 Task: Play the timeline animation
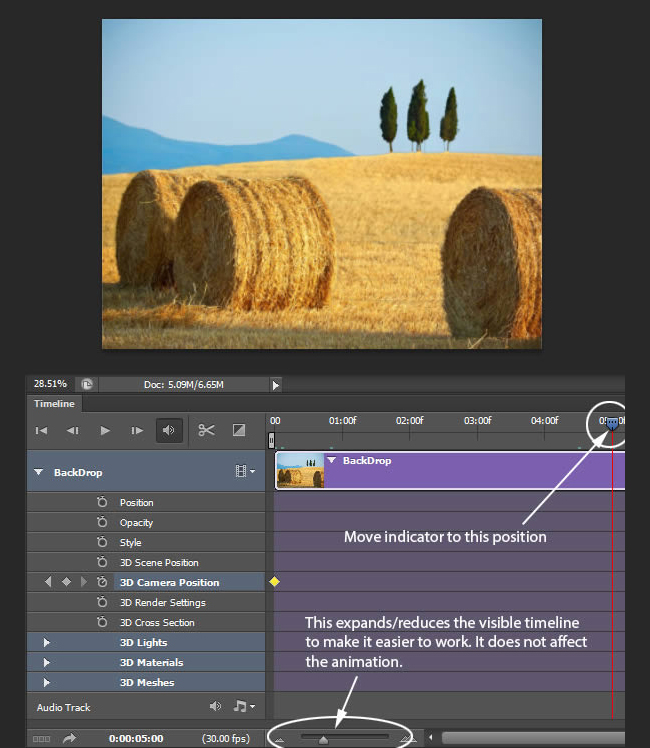coord(105,431)
